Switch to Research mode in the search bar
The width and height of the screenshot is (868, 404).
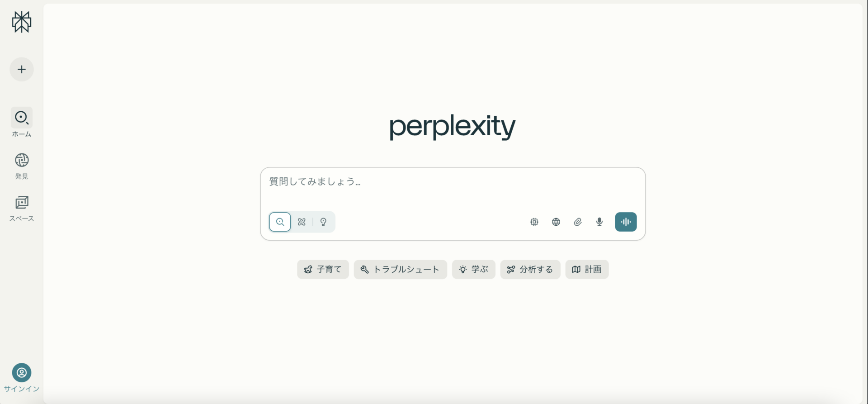tap(302, 222)
